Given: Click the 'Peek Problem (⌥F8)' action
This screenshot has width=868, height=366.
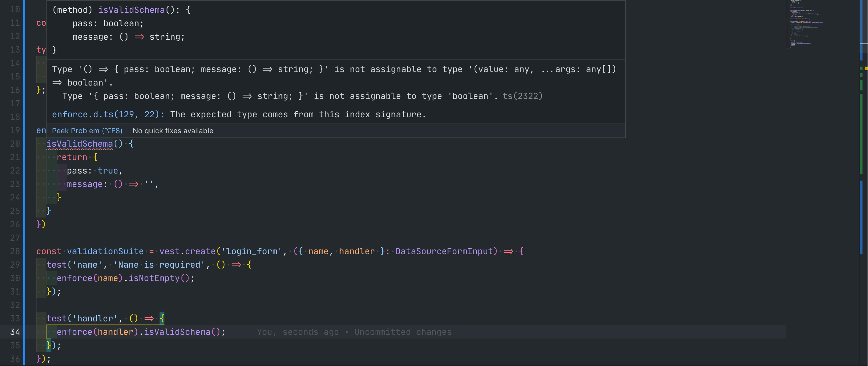Looking at the screenshot, I should tap(87, 131).
